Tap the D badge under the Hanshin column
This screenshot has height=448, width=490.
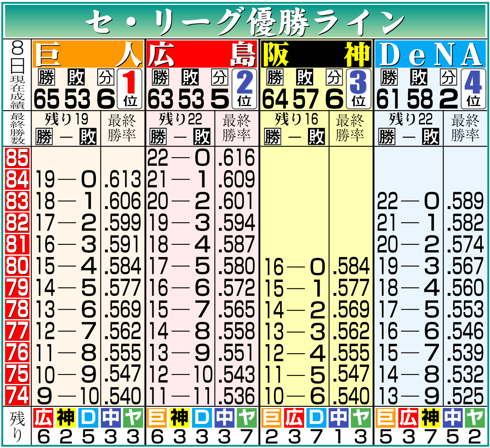tap(316, 418)
